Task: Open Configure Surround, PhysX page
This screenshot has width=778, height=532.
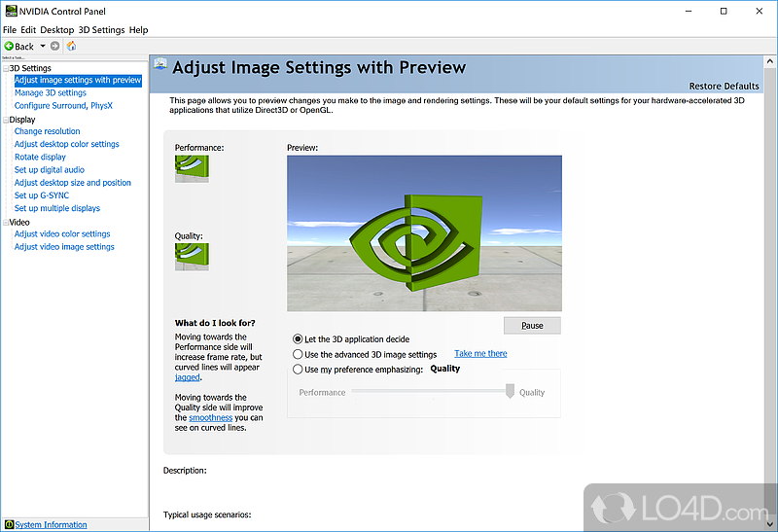Action: click(x=63, y=106)
